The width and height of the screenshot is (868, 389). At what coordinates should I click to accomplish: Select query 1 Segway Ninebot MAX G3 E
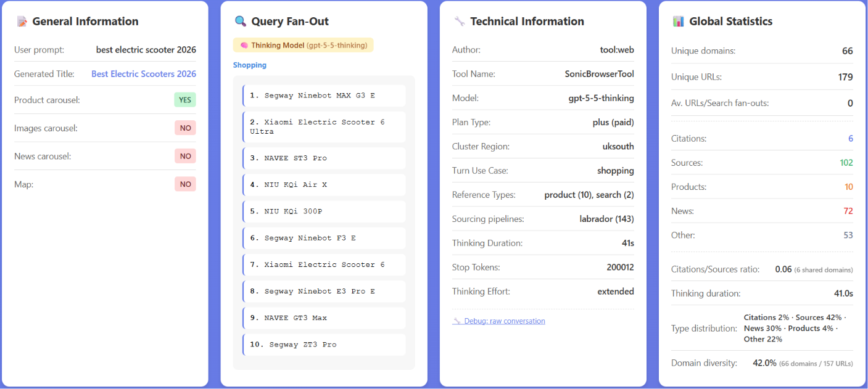coord(324,96)
